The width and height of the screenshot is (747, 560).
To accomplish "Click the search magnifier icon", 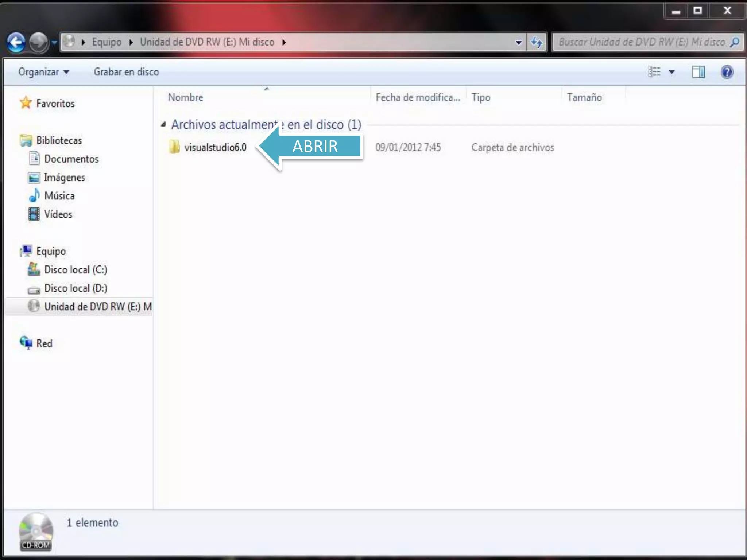I will 735,43.
